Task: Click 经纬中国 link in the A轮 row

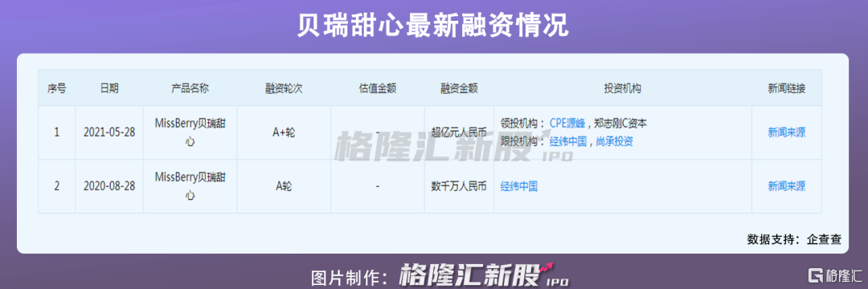Action: pyautogui.click(x=518, y=186)
